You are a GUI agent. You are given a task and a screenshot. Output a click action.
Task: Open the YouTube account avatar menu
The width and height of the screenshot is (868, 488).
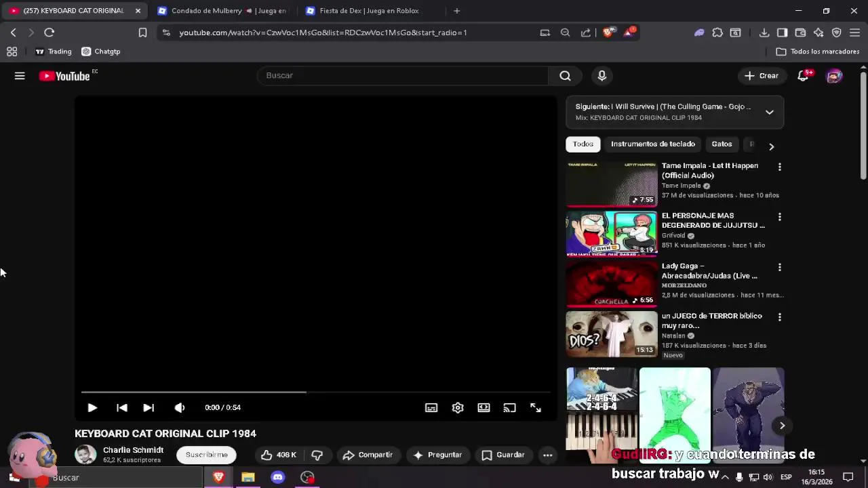834,76
